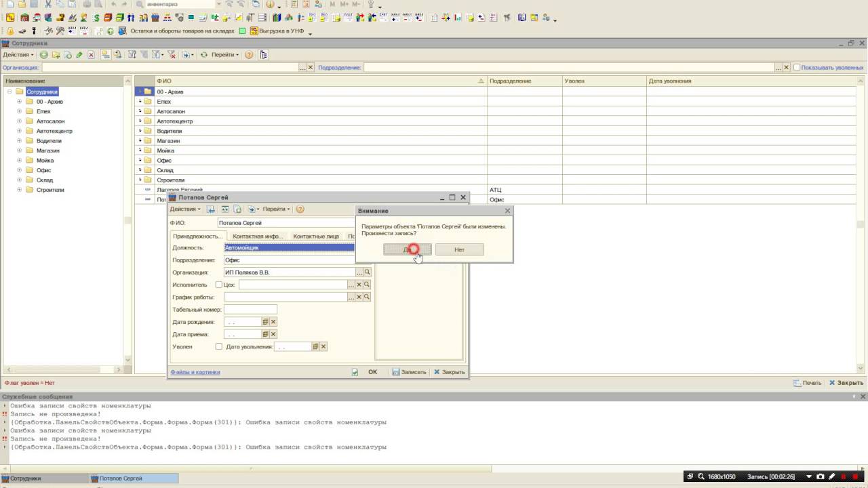Click the orange help question icon in Сотрудники toolbar
The width and height of the screenshot is (868, 488).
[249, 55]
